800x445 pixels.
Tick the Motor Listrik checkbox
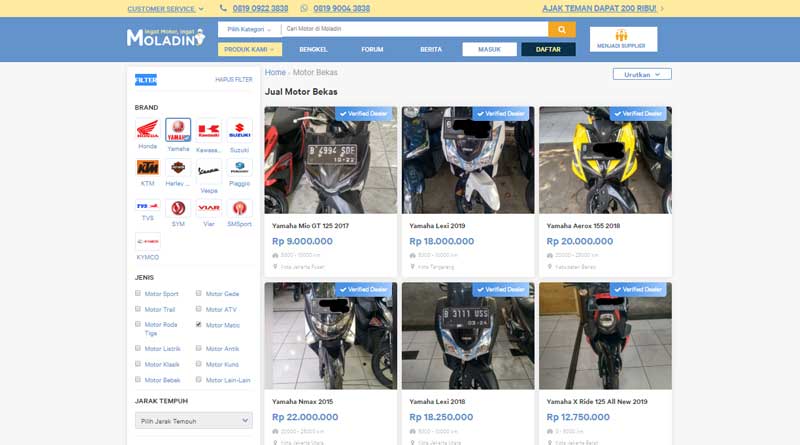pos(138,349)
